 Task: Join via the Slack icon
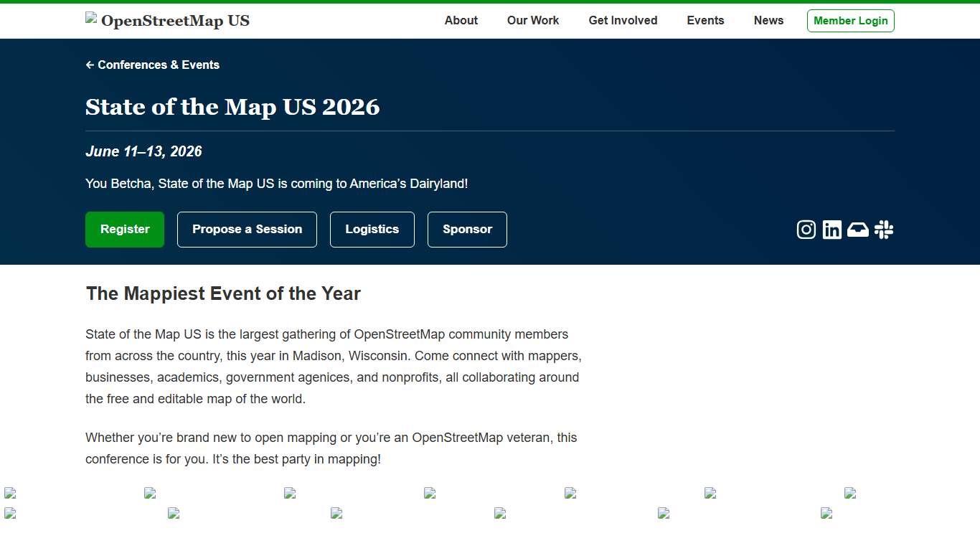[883, 230]
